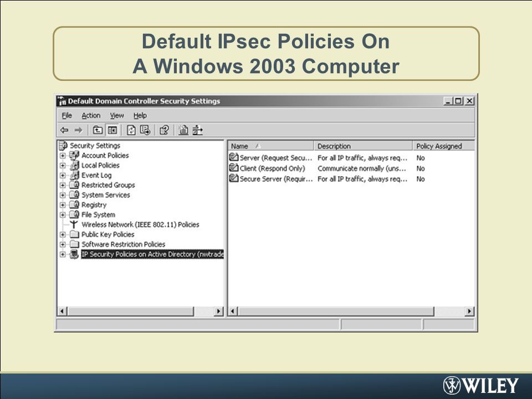Expand the System Services node
Viewport: 532px width, 399px height.
coord(63,195)
